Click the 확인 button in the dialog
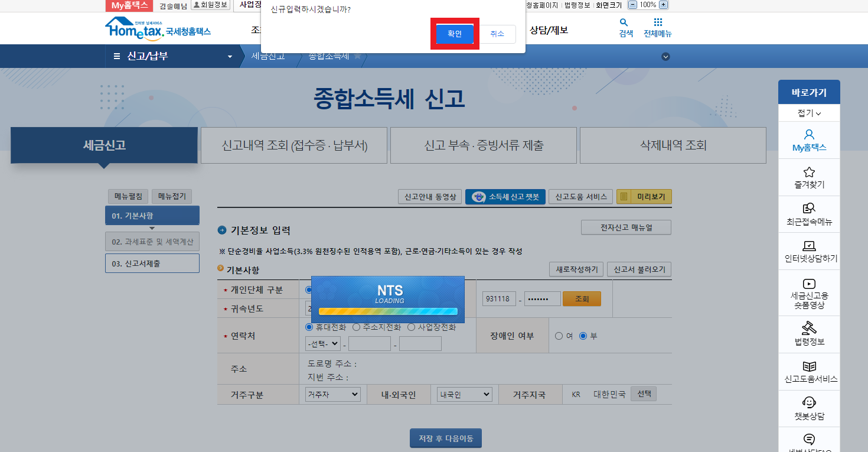 (x=455, y=34)
